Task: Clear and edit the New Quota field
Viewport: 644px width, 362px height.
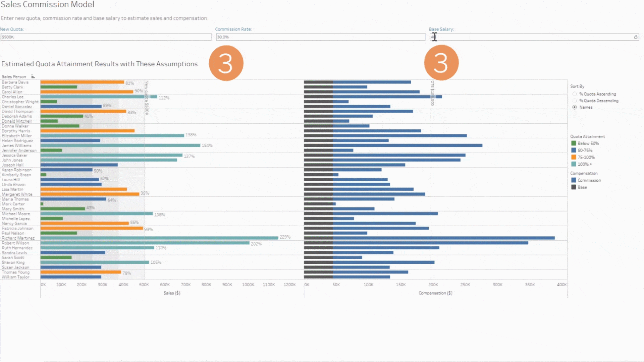Action: (x=106, y=37)
